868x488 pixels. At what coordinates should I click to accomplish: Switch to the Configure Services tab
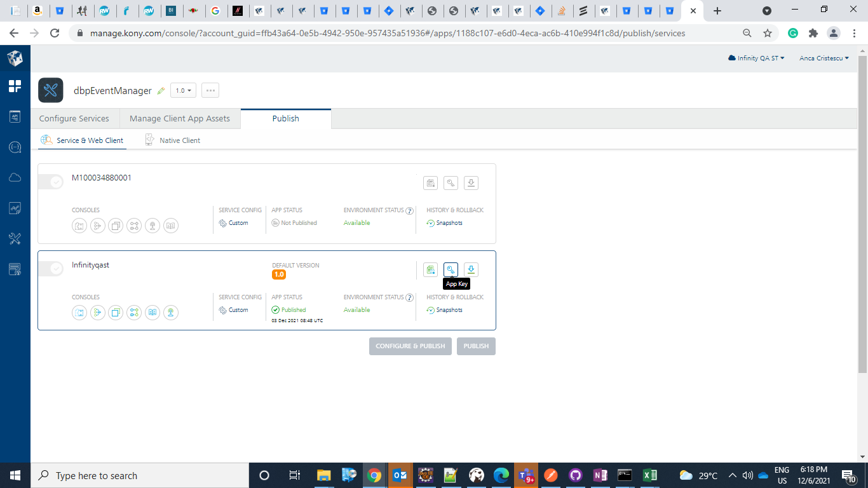click(x=74, y=119)
